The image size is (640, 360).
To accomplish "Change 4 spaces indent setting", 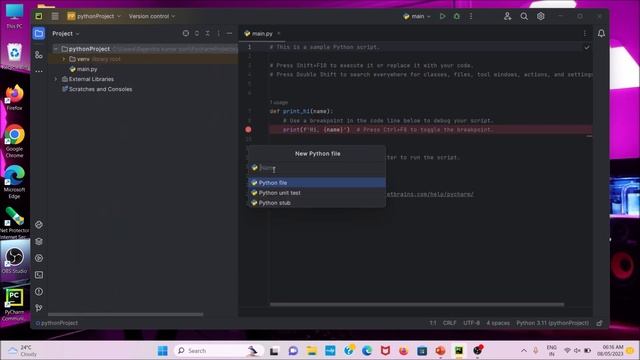I will 498,323.
